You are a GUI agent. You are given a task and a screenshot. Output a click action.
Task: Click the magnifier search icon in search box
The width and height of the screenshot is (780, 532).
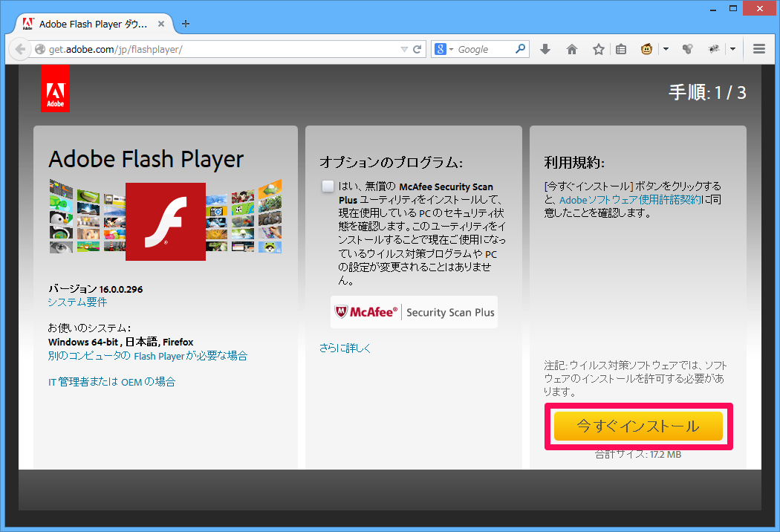click(521, 49)
